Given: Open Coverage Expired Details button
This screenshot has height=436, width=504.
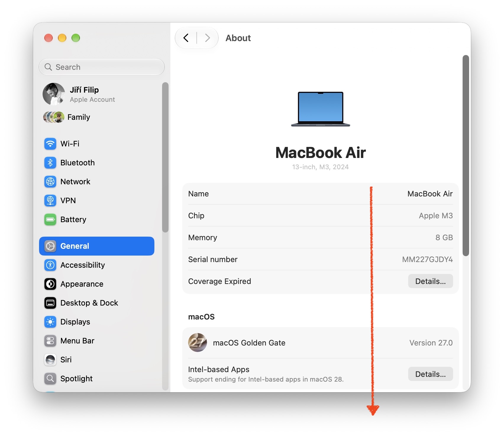Looking at the screenshot, I should pos(430,281).
